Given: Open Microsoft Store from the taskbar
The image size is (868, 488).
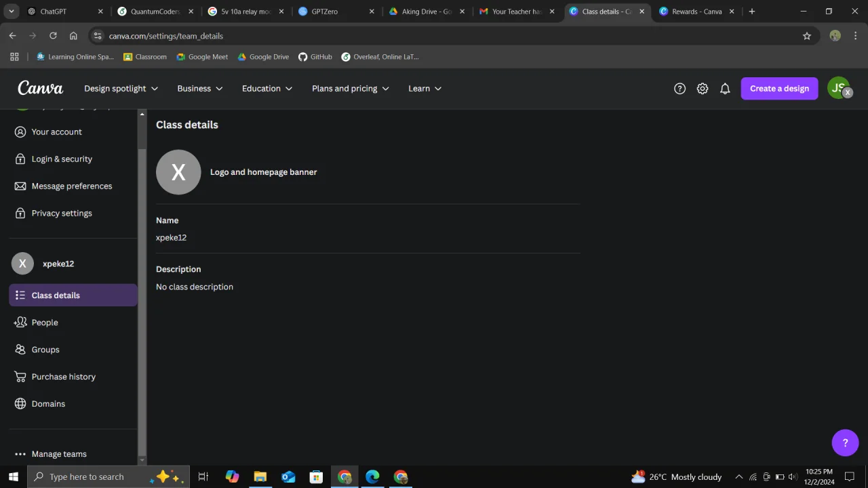Looking at the screenshot, I should 316,476.
